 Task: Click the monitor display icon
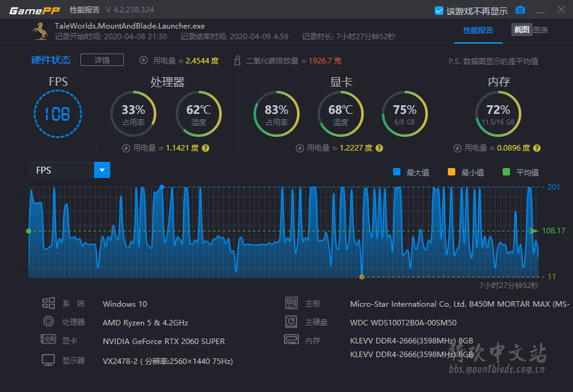pyautogui.click(x=48, y=360)
